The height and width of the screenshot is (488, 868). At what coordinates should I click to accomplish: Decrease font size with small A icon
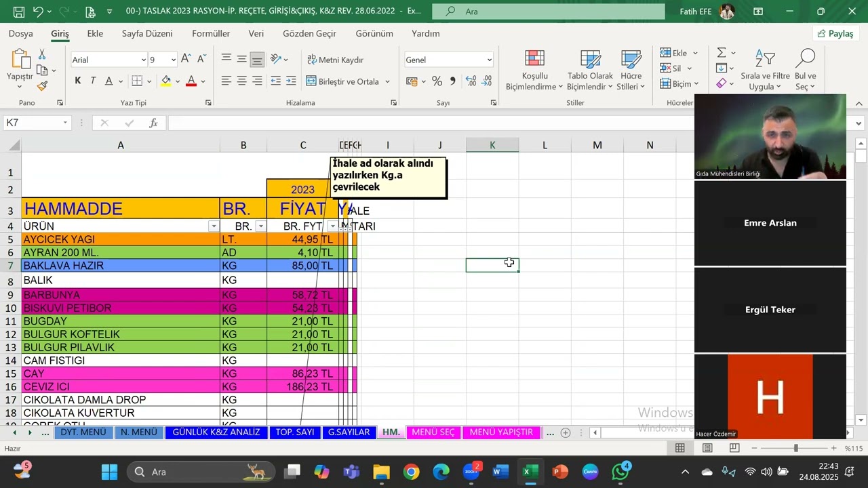coord(201,60)
